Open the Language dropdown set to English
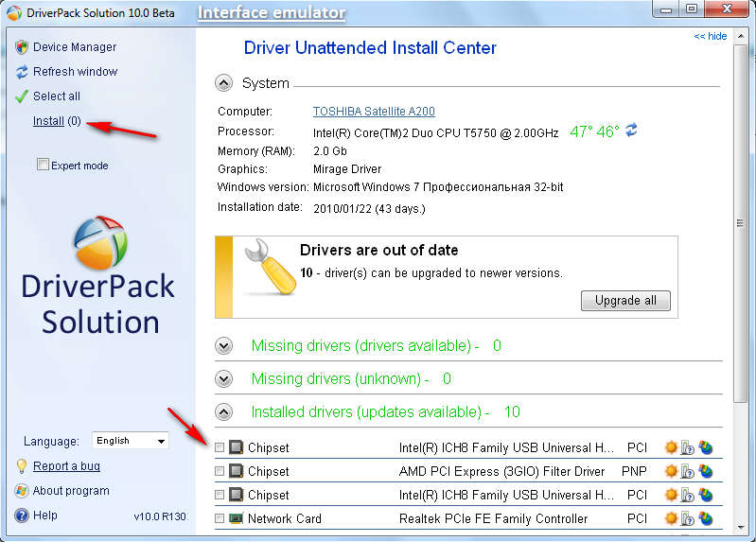Image resolution: width=756 pixels, height=542 pixels. (130, 441)
